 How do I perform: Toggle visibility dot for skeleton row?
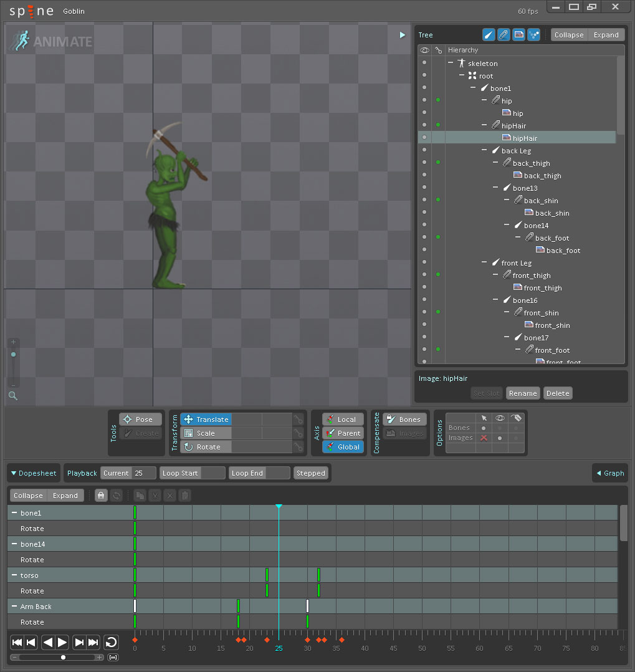(x=424, y=63)
